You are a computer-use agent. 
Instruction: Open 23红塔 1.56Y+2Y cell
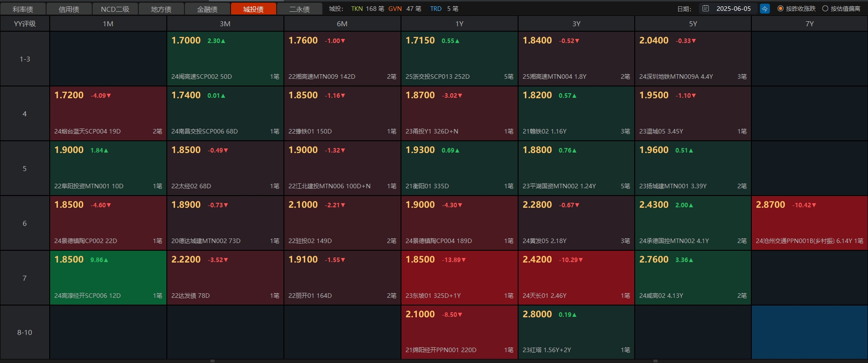pos(576,332)
